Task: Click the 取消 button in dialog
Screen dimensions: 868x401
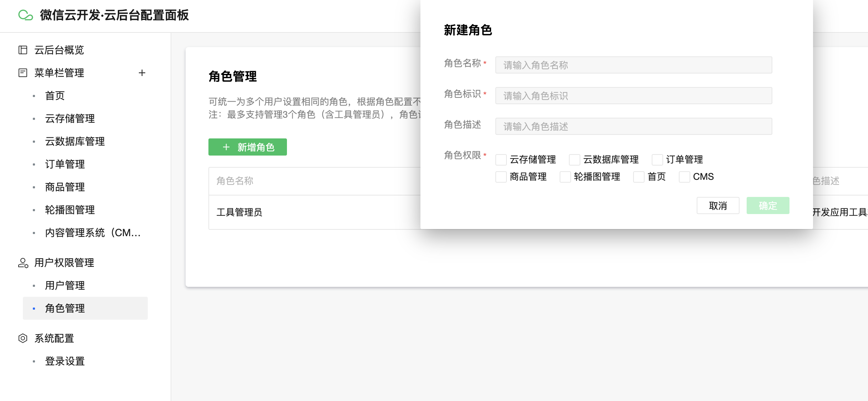Action: coord(718,205)
